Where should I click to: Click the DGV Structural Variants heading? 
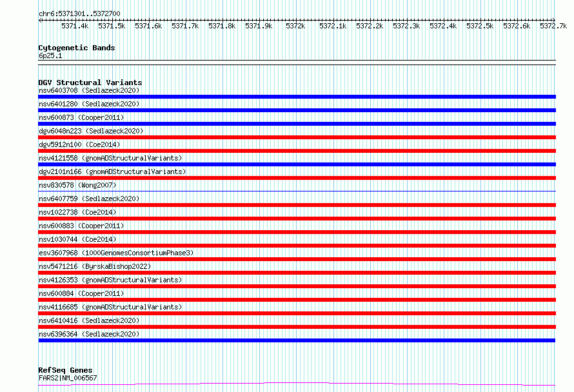point(90,83)
